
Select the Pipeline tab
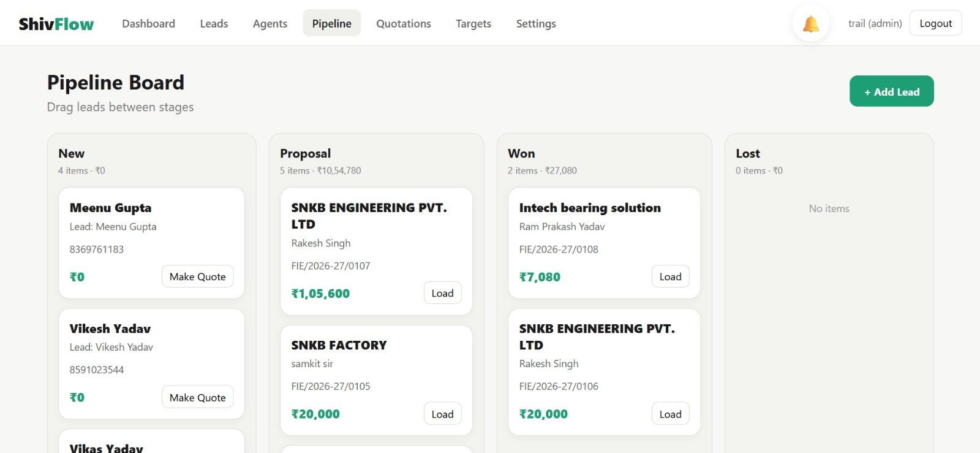click(331, 23)
